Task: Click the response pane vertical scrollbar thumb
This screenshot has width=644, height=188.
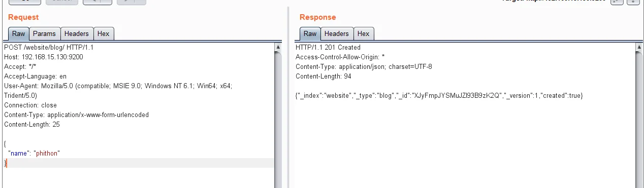Action: coord(639,119)
